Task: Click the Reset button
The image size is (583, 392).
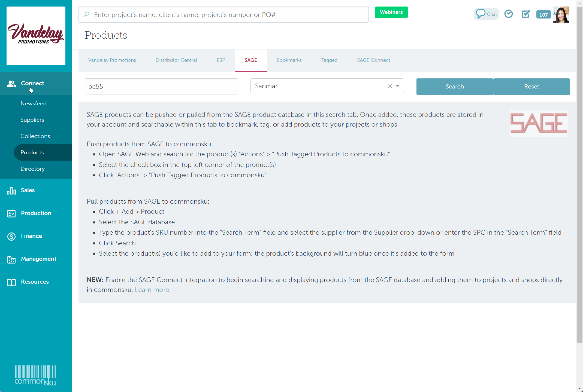Action: [x=531, y=87]
